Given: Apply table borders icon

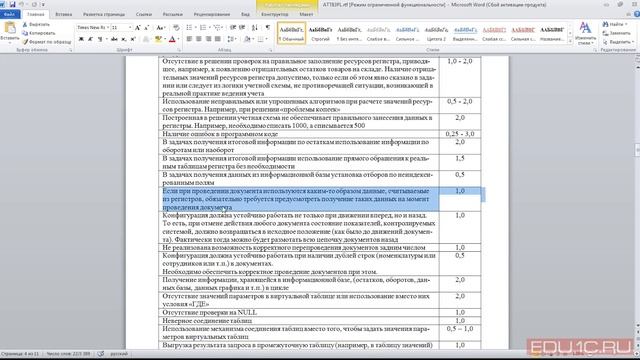Looking at the screenshot, I should [x=260, y=39].
